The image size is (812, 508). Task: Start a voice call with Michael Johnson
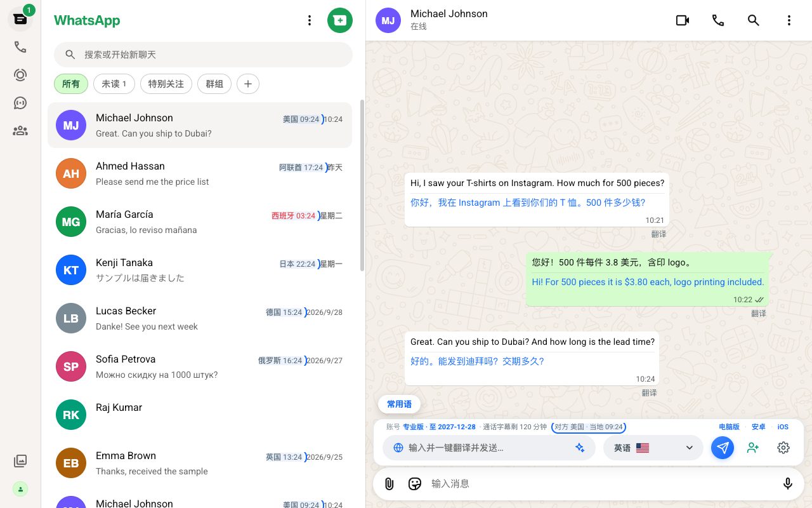click(x=718, y=20)
